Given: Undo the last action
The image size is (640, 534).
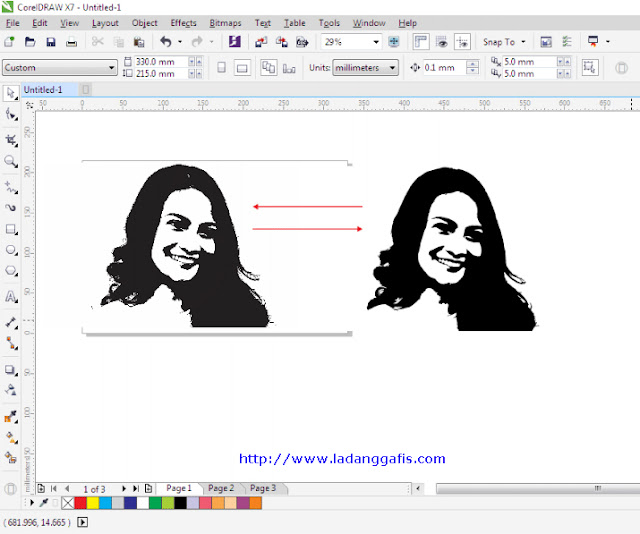Looking at the screenshot, I should pyautogui.click(x=166, y=42).
